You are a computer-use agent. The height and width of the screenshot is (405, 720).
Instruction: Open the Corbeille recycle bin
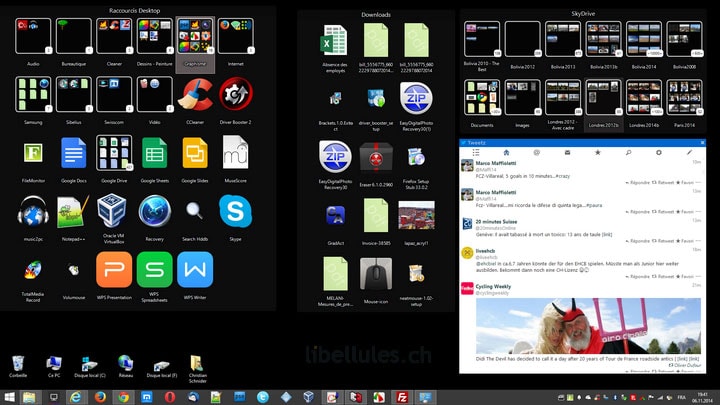coord(18,366)
